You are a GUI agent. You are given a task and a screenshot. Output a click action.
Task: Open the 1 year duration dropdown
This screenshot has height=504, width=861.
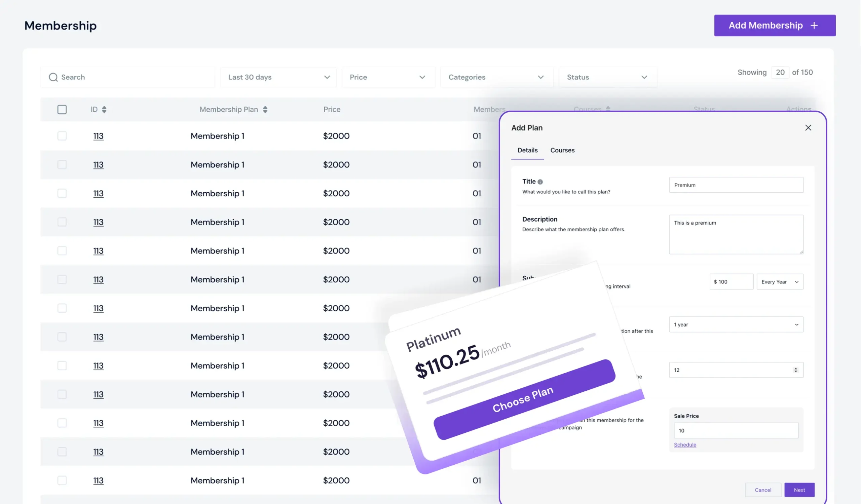[x=736, y=324]
